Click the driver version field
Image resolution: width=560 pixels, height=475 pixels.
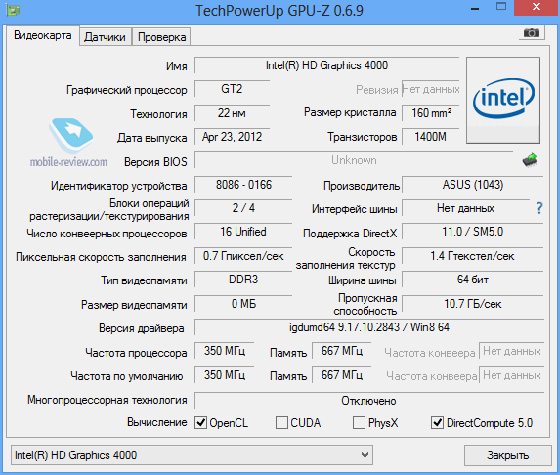(369, 327)
